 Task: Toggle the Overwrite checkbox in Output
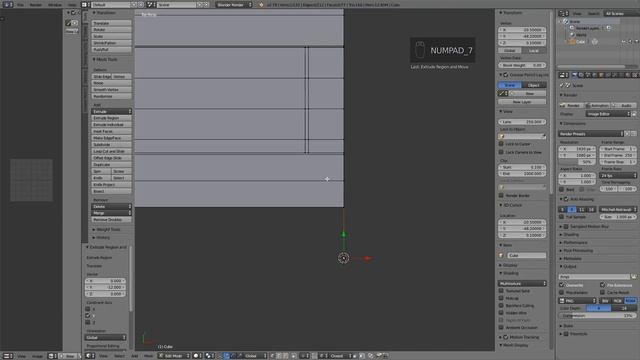562,285
